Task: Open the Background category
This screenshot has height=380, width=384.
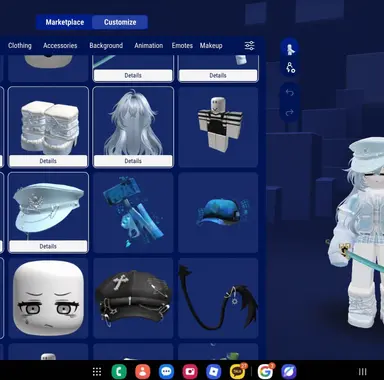Action: pos(106,46)
